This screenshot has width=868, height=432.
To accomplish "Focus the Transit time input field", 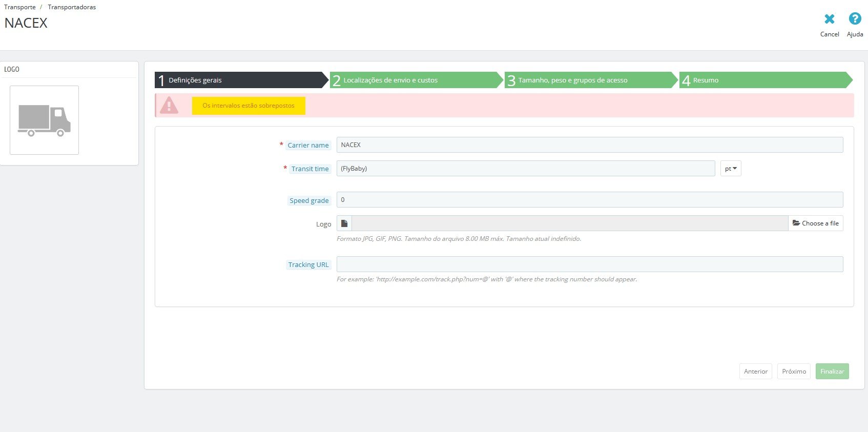I will (x=526, y=169).
